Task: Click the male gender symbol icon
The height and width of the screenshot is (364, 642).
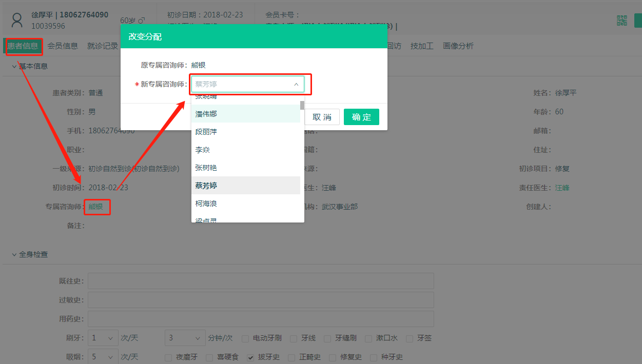Action: tap(142, 21)
